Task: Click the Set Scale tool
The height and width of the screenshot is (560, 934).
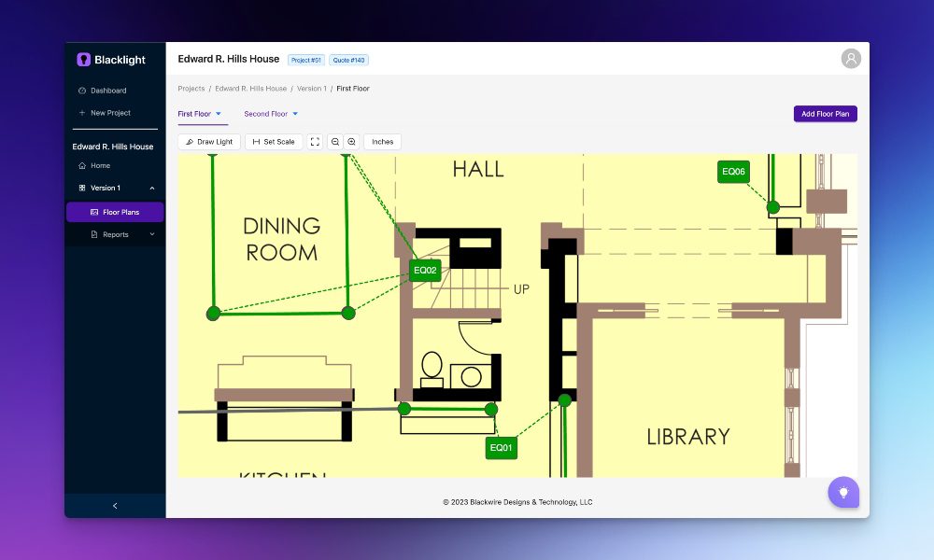Action: coord(274,142)
